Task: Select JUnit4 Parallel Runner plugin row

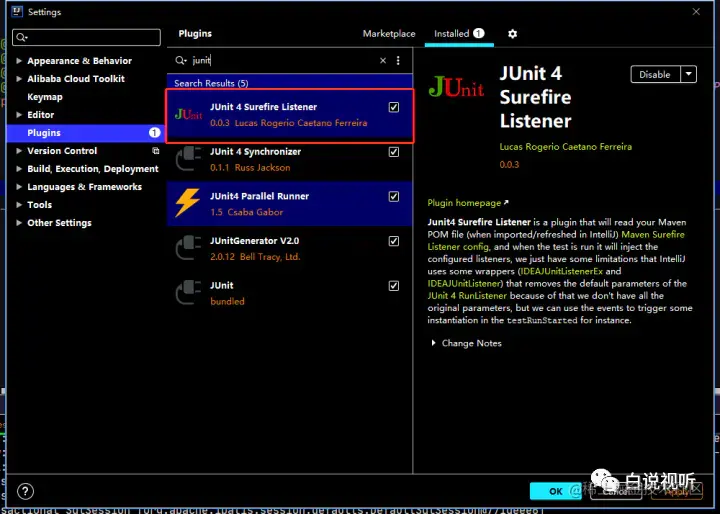Action: 289,203
